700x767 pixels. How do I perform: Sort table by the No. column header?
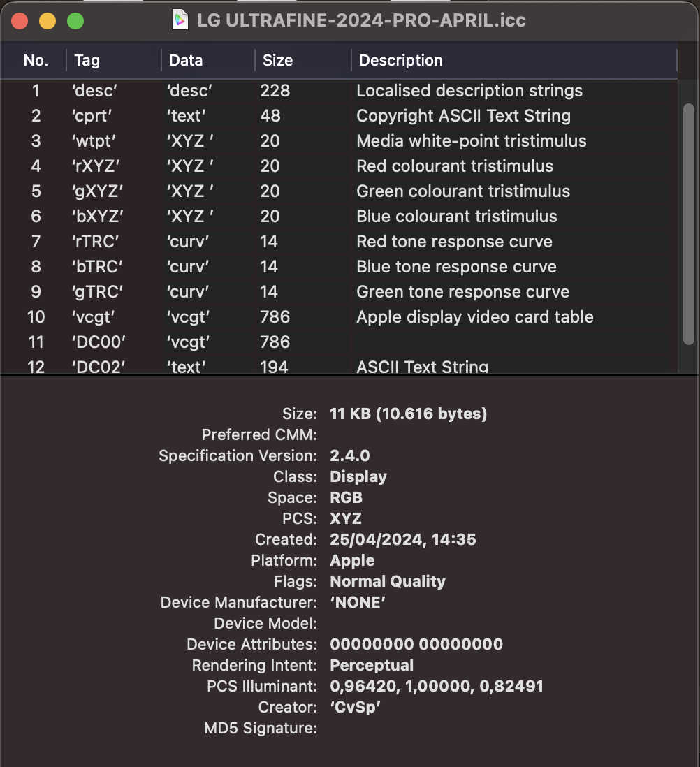click(x=35, y=61)
